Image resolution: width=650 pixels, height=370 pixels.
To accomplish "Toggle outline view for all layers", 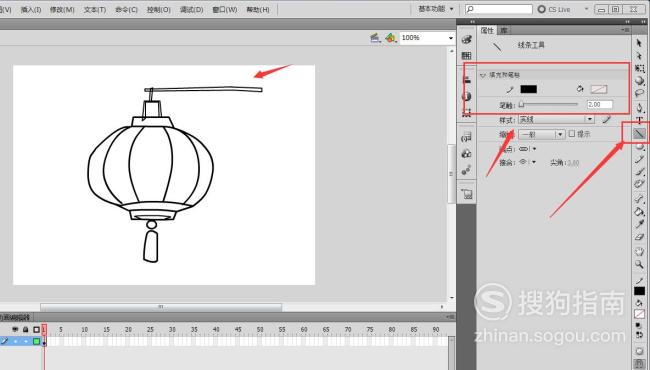I will 36,330.
